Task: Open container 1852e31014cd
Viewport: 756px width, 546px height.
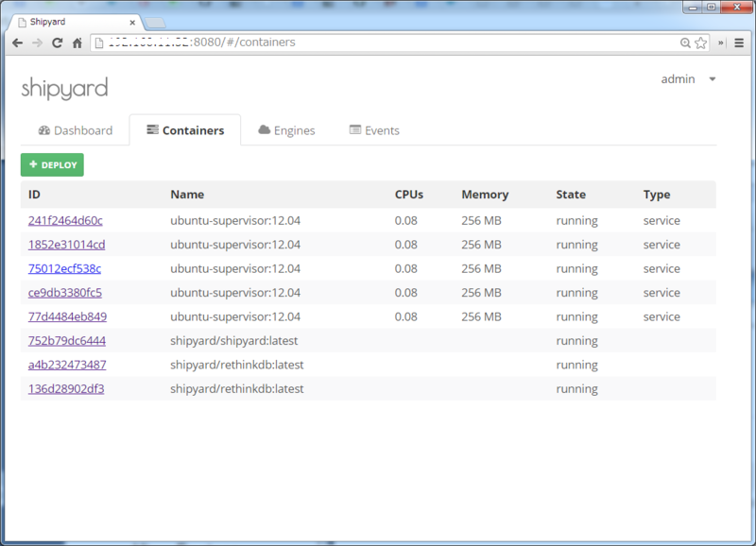Action: 66,245
